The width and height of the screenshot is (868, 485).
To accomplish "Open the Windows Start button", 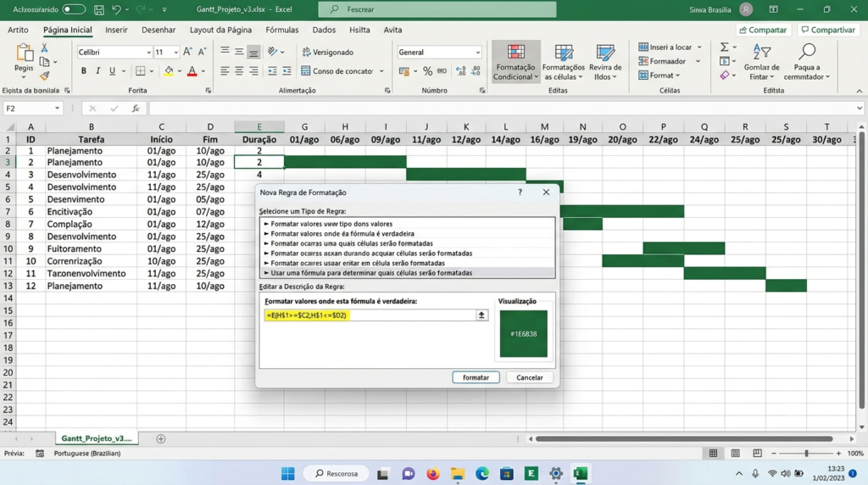I will (288, 473).
